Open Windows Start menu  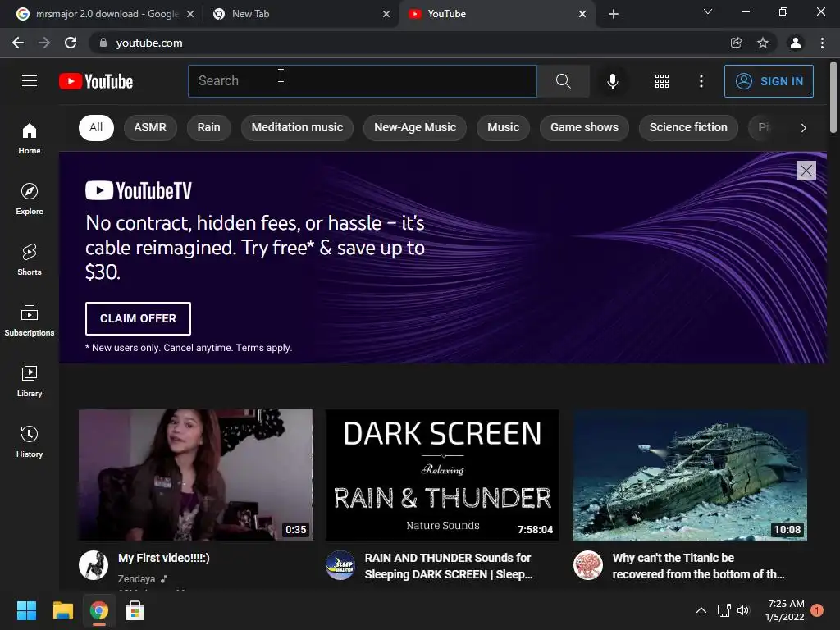point(26,610)
